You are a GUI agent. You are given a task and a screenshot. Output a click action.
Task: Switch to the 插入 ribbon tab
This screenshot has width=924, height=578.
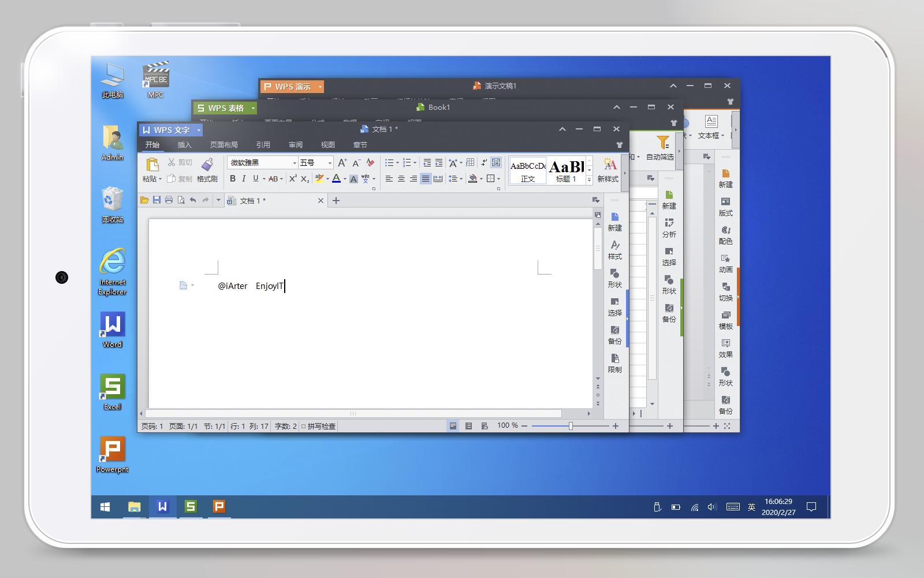(x=184, y=145)
